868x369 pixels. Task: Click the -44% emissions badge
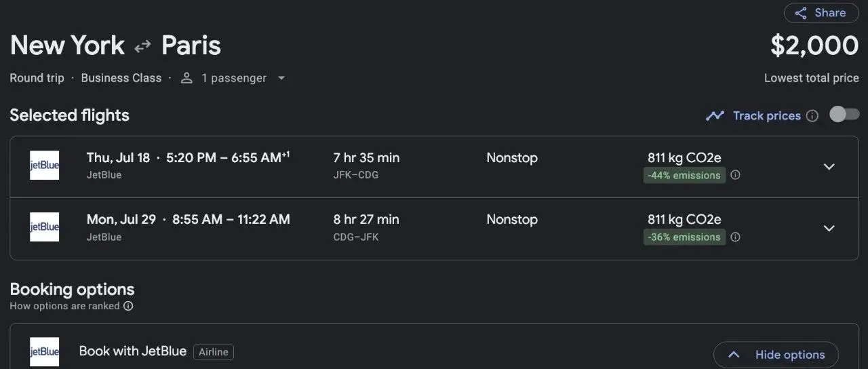tap(684, 175)
